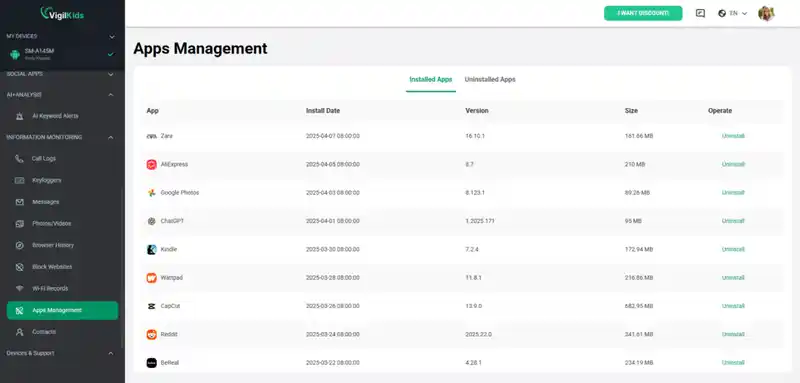
Task: Uninstall the Reddit app
Action: click(x=733, y=335)
